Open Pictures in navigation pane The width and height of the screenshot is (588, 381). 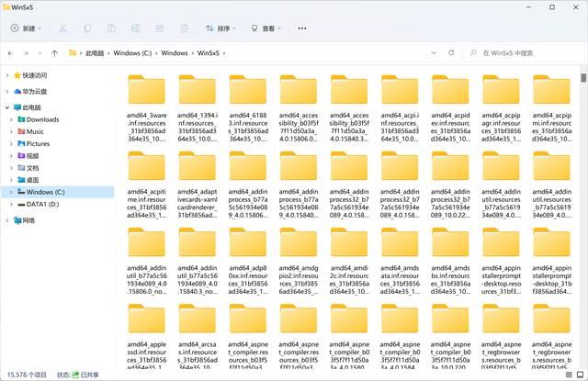click(38, 144)
